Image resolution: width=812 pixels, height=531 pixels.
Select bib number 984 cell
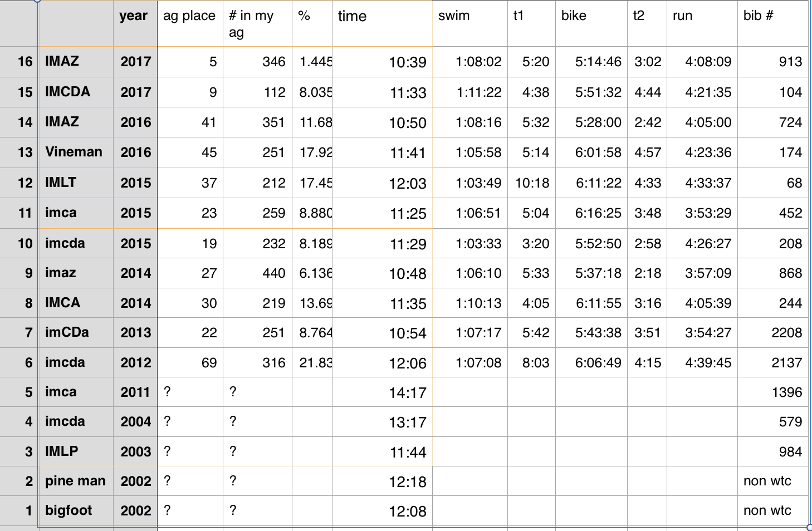773,451
